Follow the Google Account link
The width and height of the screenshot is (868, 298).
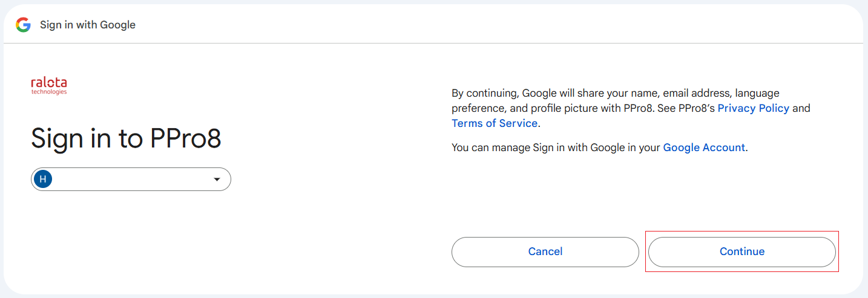(704, 147)
